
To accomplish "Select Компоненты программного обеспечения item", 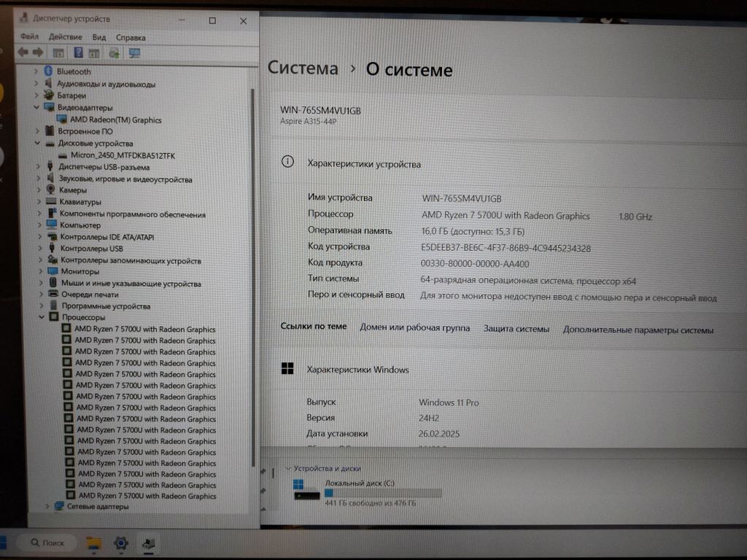I will click(x=132, y=214).
